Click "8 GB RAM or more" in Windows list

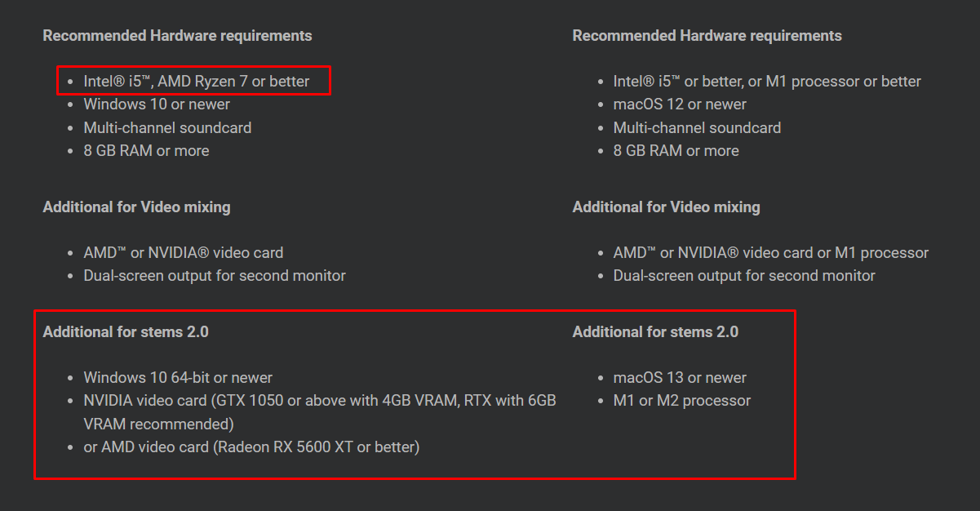(146, 151)
